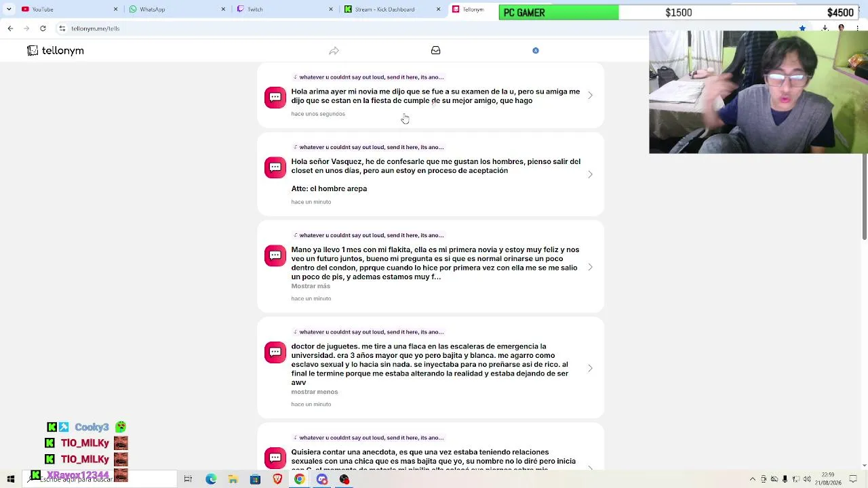Click the 'Hola arima ayer mi novia' message text
This screenshot has width=868, height=488.
[435, 96]
